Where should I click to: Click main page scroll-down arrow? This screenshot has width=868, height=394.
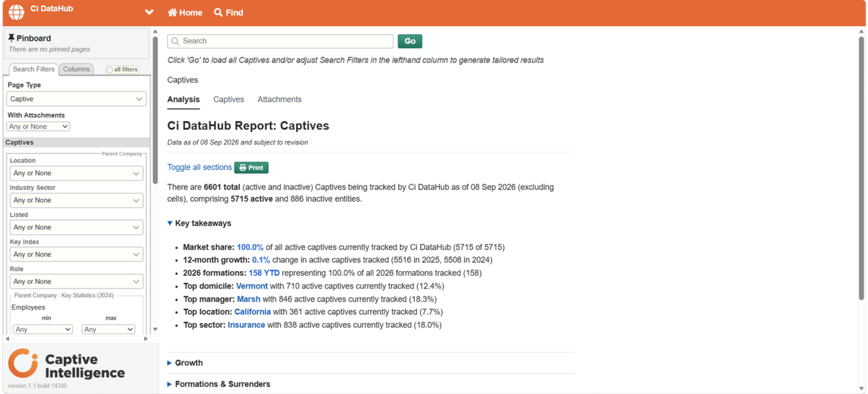click(861, 389)
